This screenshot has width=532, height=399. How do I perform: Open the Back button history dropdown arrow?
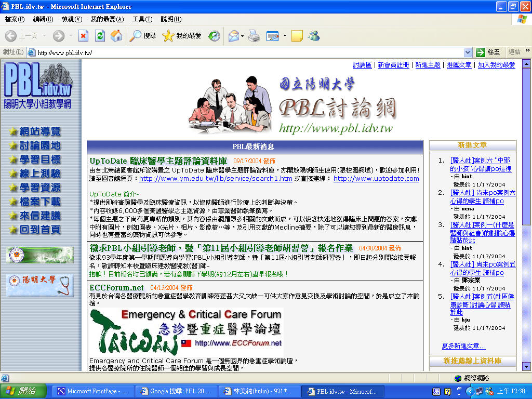[44, 36]
